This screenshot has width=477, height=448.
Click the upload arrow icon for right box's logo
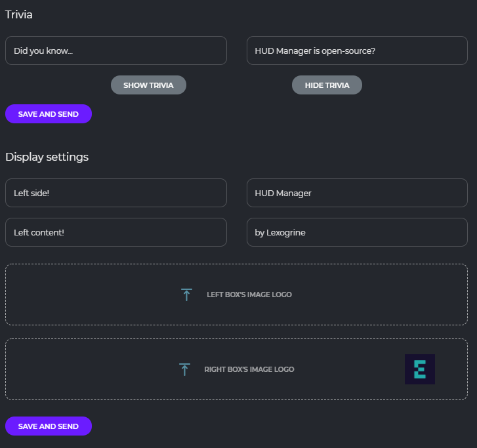point(184,369)
